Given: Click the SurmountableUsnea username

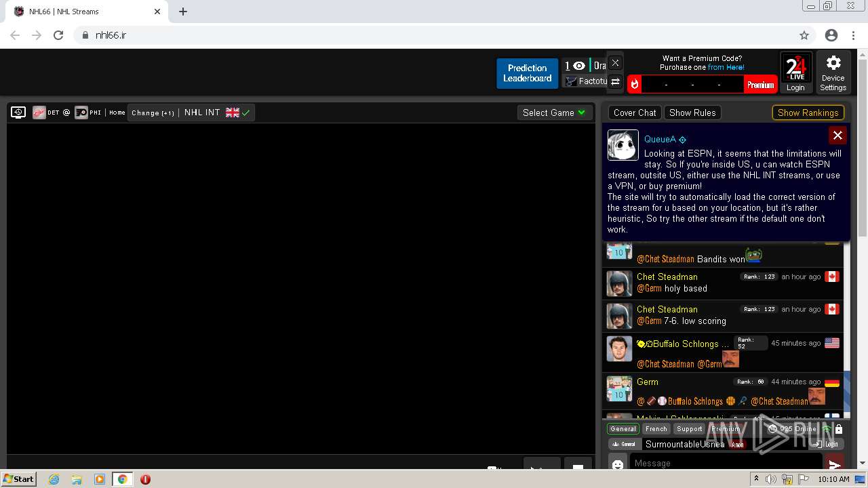Looking at the screenshot, I should 685,444.
